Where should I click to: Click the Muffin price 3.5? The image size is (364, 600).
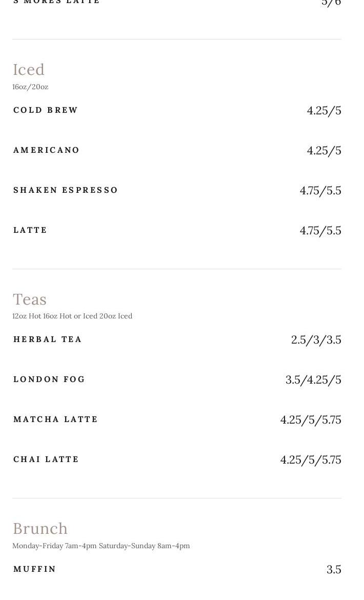tap(334, 569)
